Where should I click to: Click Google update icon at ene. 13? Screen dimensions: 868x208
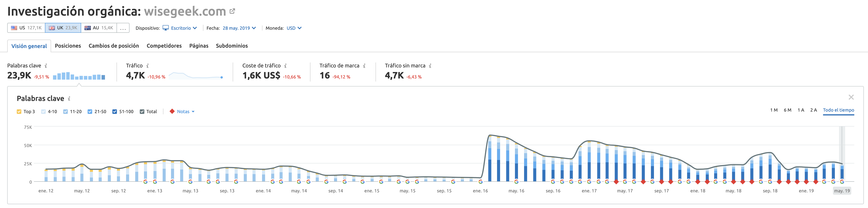coord(155,182)
